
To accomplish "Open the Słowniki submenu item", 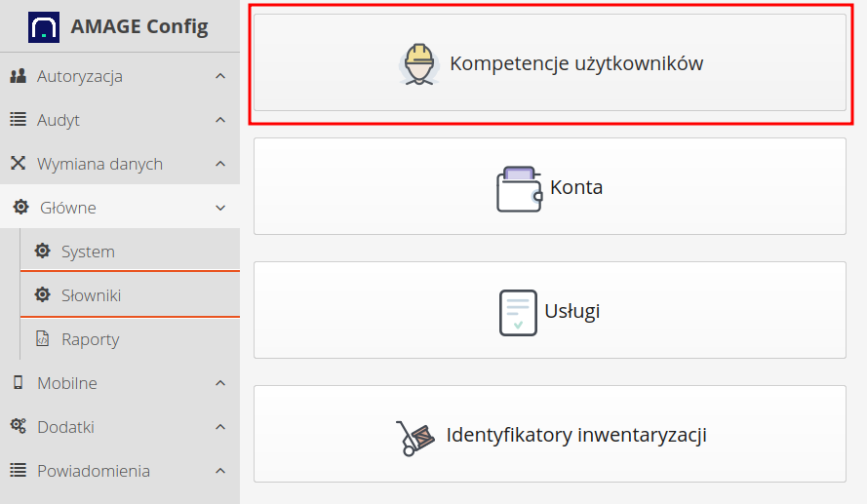I will (x=91, y=295).
